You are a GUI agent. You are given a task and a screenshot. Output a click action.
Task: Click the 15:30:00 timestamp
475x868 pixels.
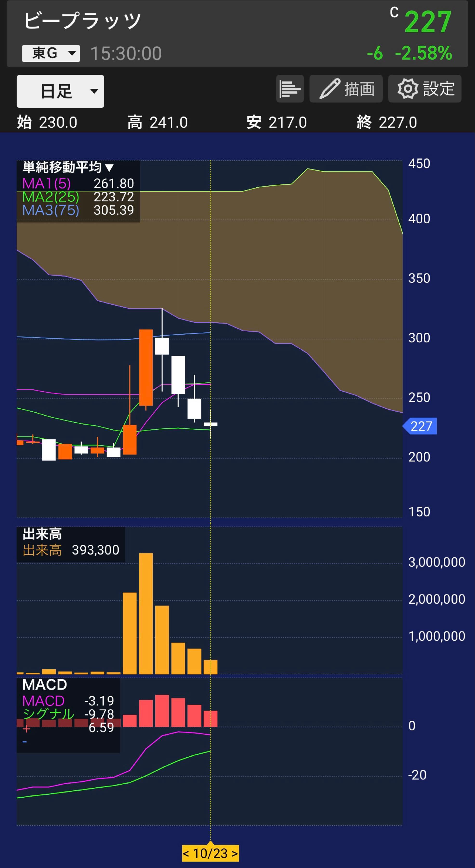[x=126, y=54]
